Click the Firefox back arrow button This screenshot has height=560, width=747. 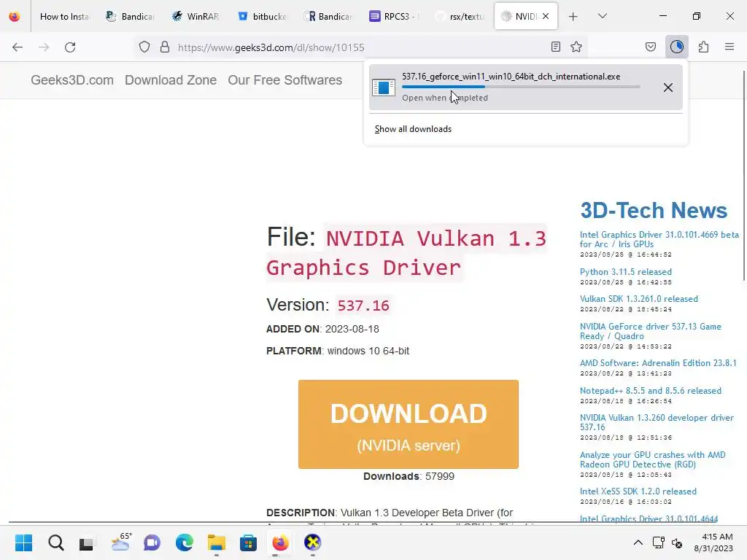tap(18, 47)
